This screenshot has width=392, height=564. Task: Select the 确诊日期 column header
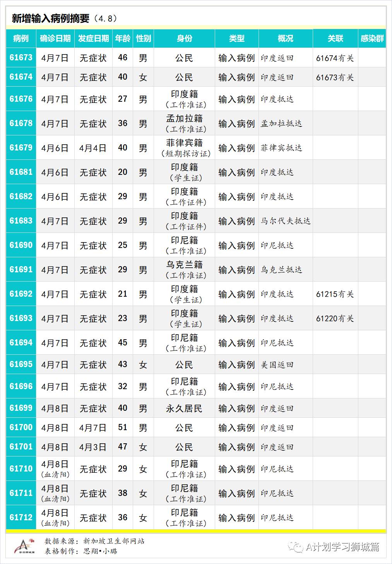[x=56, y=39]
